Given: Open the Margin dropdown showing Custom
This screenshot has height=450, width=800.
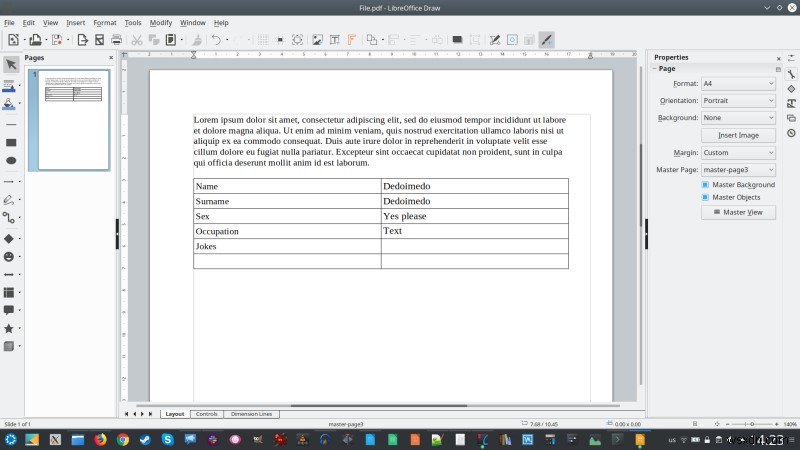Looking at the screenshot, I should coord(738,153).
